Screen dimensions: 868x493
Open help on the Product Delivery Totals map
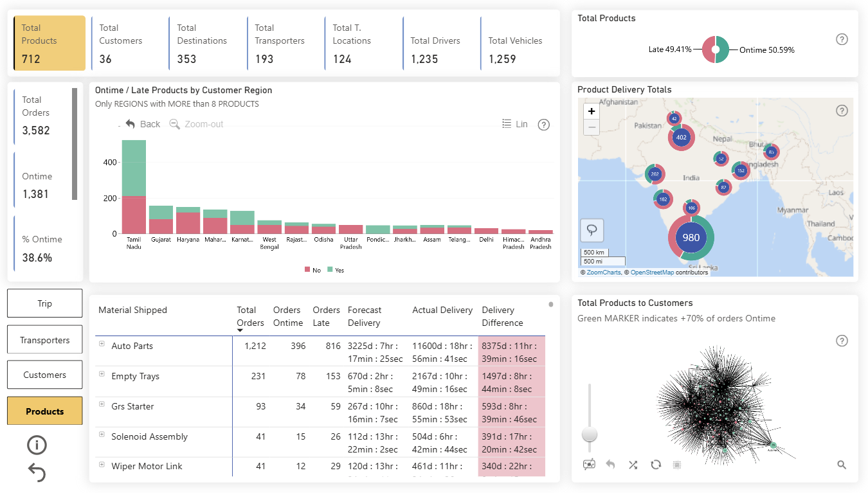pos(842,111)
